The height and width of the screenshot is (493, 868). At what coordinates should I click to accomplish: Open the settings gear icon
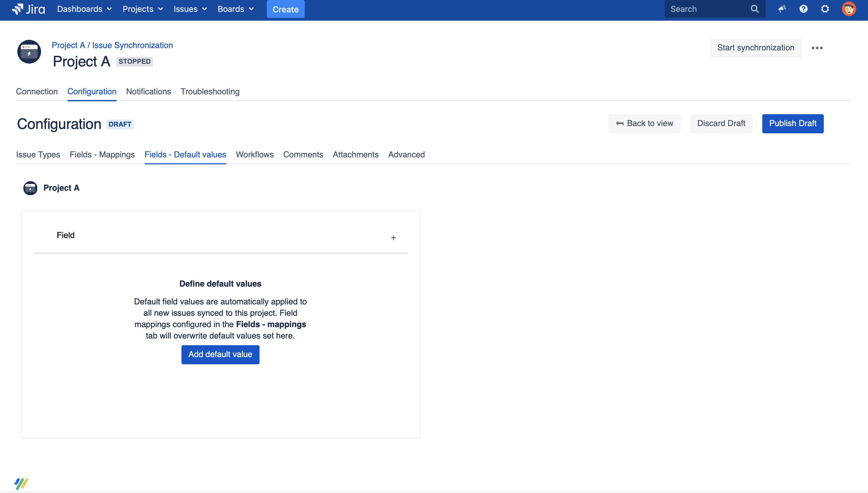coord(825,9)
